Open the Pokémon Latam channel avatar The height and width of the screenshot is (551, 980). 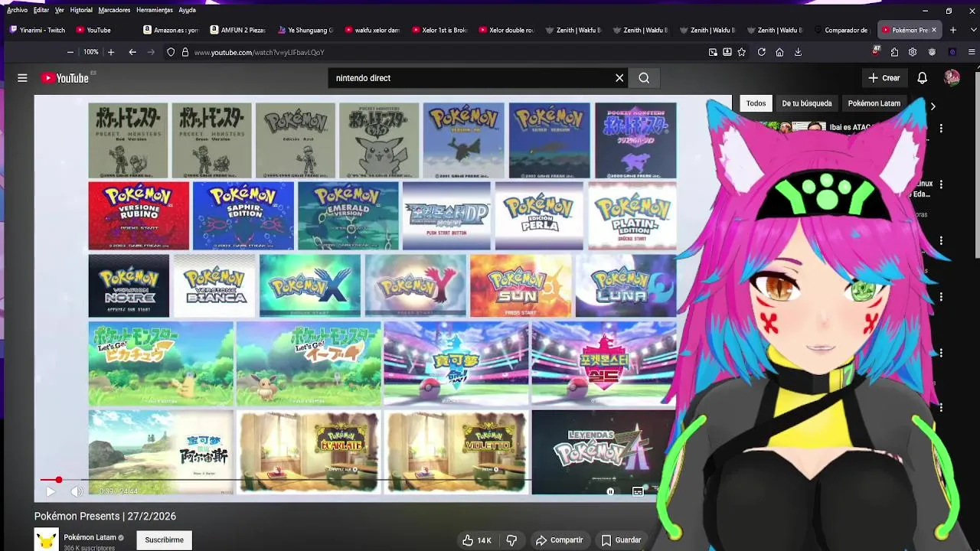tap(46, 540)
